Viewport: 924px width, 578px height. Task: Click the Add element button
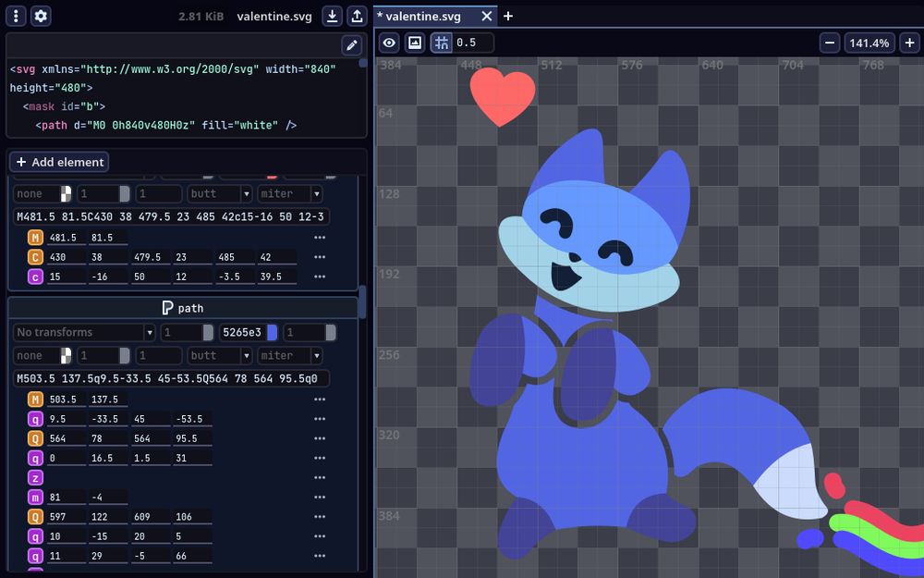59,162
